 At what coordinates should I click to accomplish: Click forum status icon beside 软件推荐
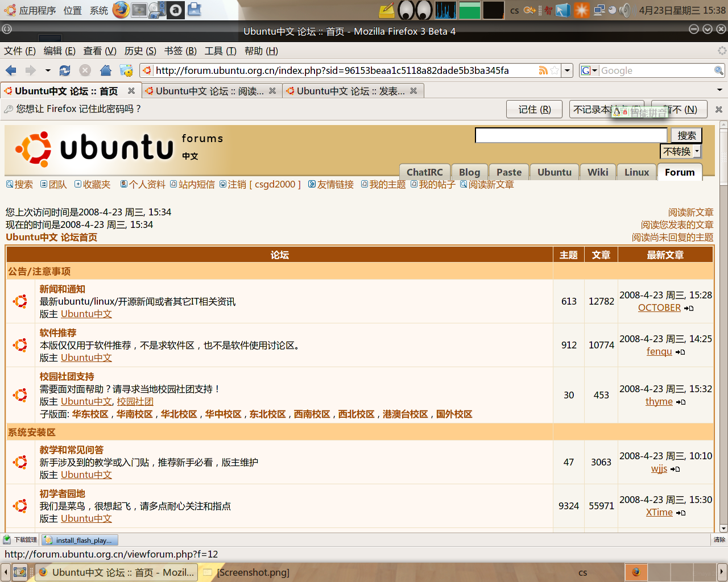(x=20, y=345)
